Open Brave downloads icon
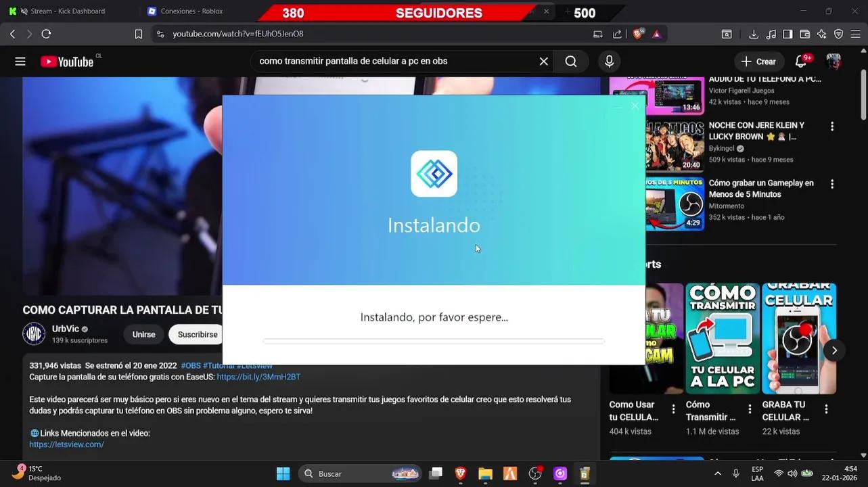Viewport: 868px width, 487px height. [x=753, y=33]
